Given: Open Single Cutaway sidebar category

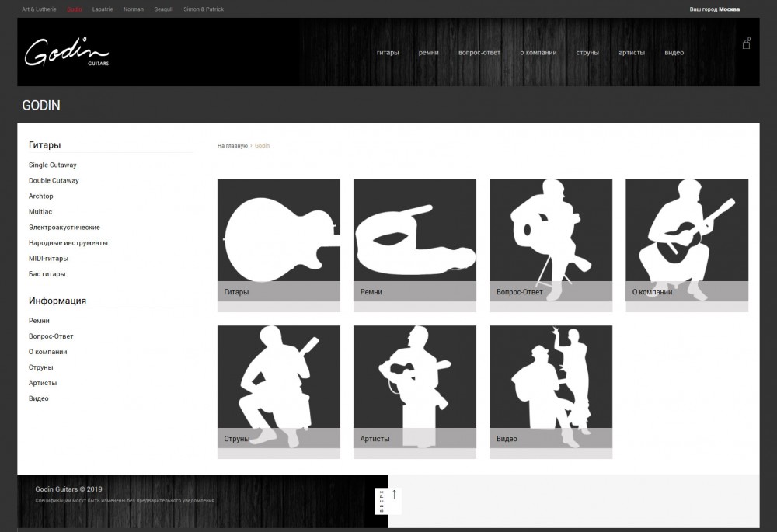Looking at the screenshot, I should click(x=53, y=165).
